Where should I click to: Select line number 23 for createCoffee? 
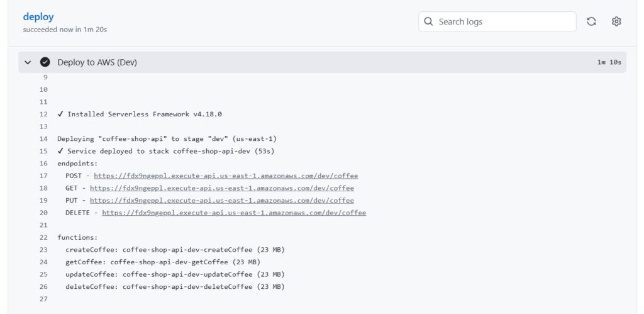click(x=43, y=250)
